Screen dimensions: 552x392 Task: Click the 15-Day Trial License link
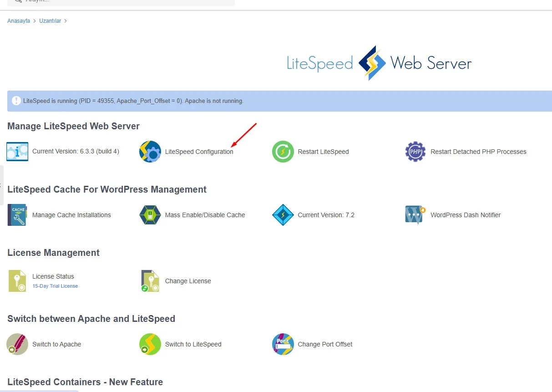coord(55,286)
